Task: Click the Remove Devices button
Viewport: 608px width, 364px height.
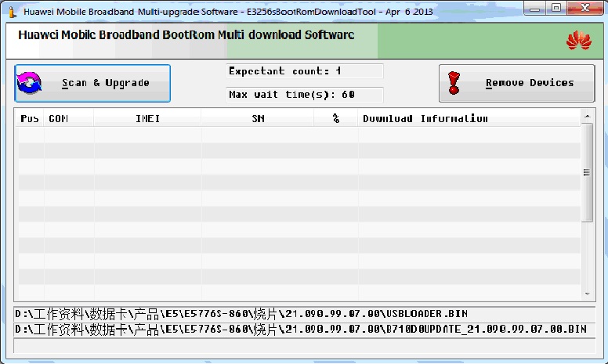Action: (x=516, y=83)
